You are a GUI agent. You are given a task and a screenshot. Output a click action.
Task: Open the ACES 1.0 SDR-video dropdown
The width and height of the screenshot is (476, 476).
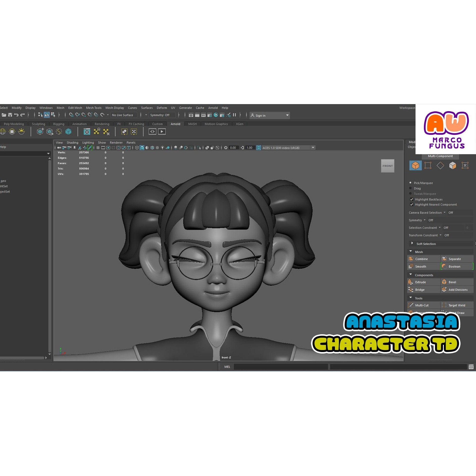313,148
